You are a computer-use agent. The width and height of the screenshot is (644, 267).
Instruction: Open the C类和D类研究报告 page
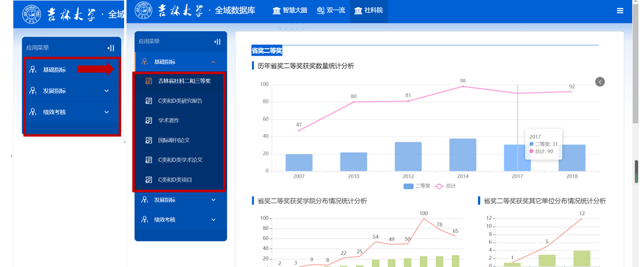pyautogui.click(x=180, y=101)
